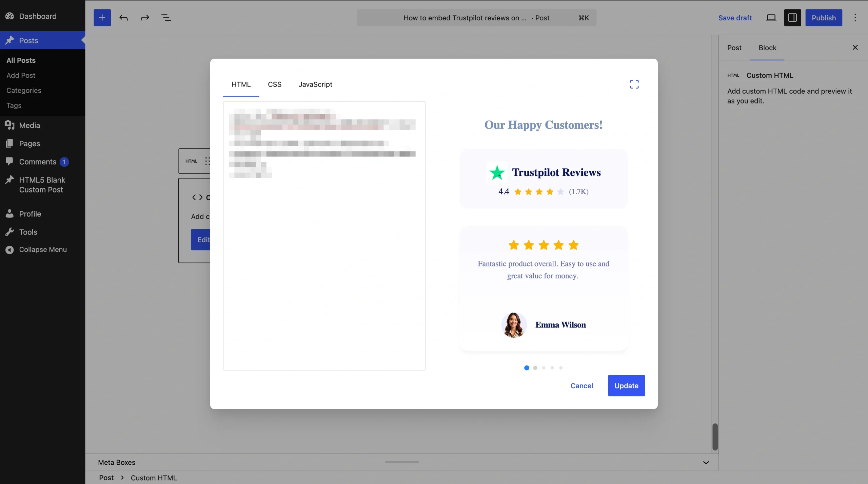Click the block drag handle dots

[207, 161]
